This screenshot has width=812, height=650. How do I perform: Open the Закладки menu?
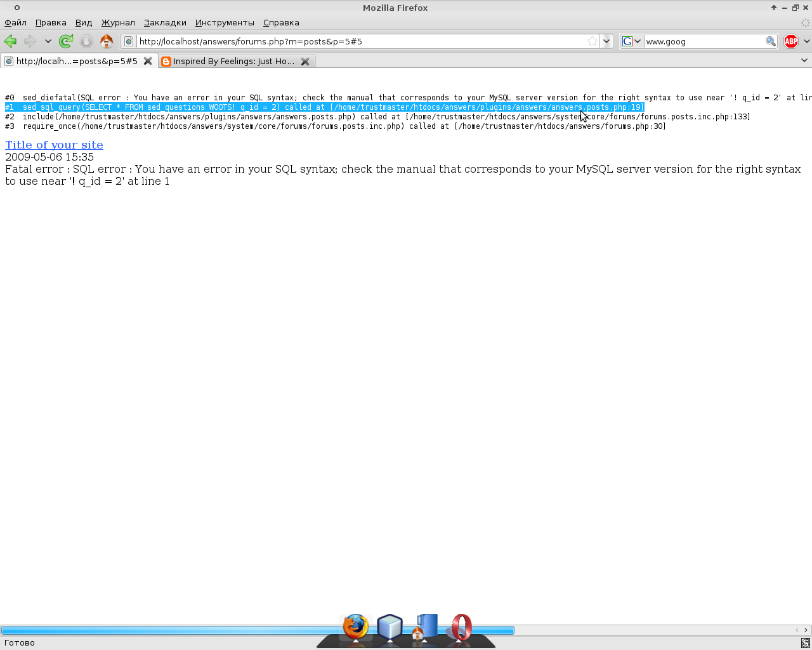[x=165, y=23]
